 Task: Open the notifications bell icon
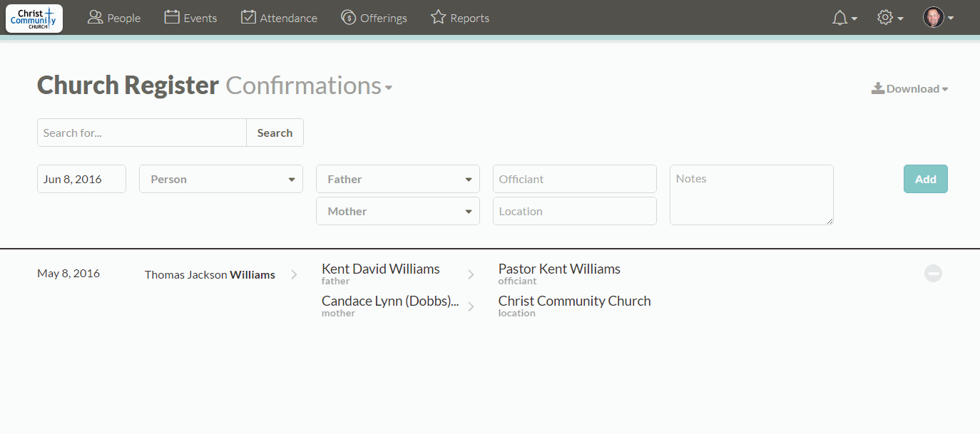pos(844,18)
